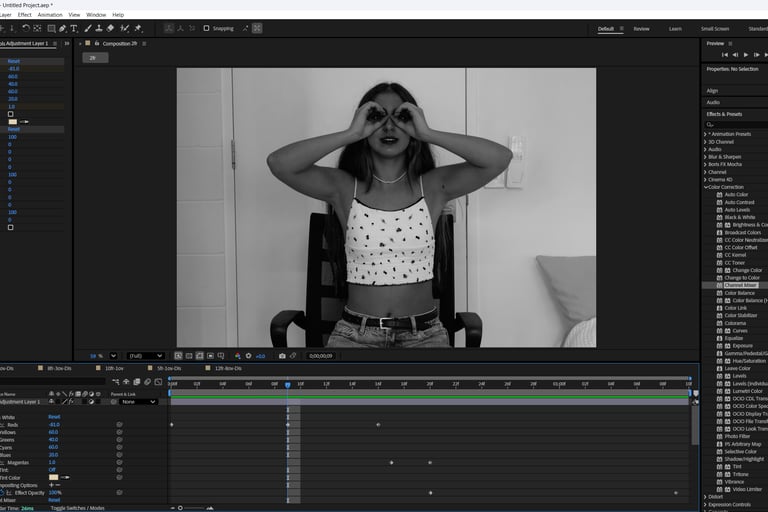Click the Motion Blur icon in the timeline header

147,382
